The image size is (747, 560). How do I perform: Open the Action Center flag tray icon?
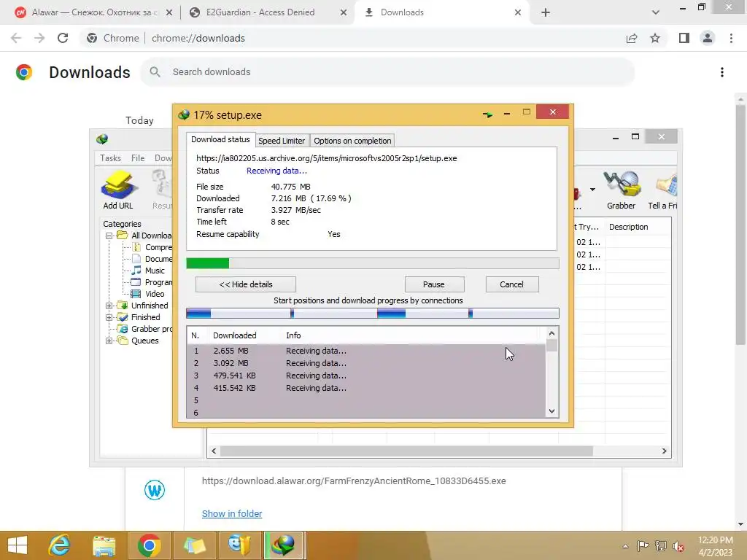(643, 546)
